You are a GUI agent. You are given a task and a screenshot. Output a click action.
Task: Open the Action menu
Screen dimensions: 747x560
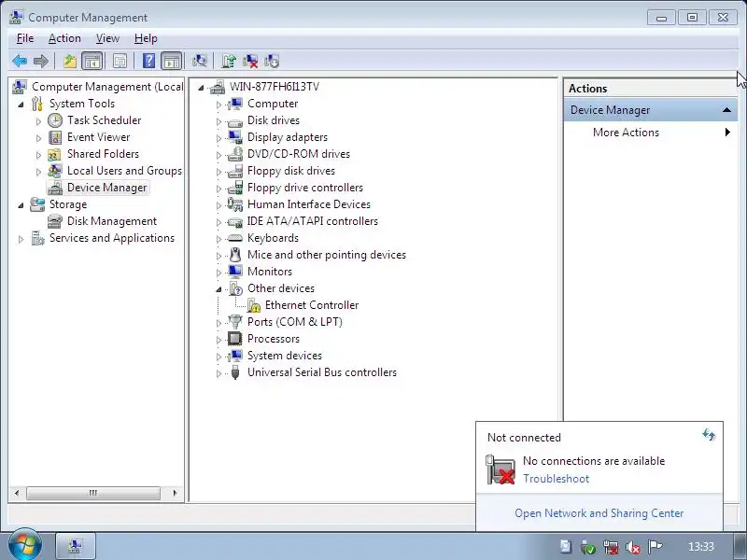point(64,38)
